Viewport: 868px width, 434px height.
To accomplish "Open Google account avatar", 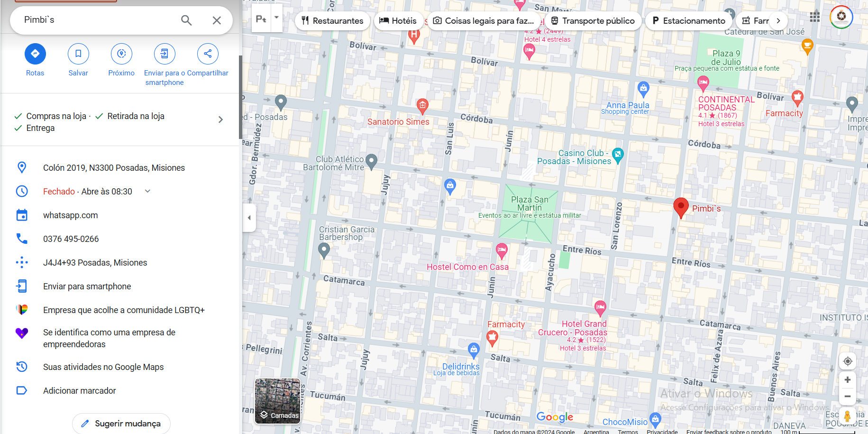I will (x=841, y=17).
